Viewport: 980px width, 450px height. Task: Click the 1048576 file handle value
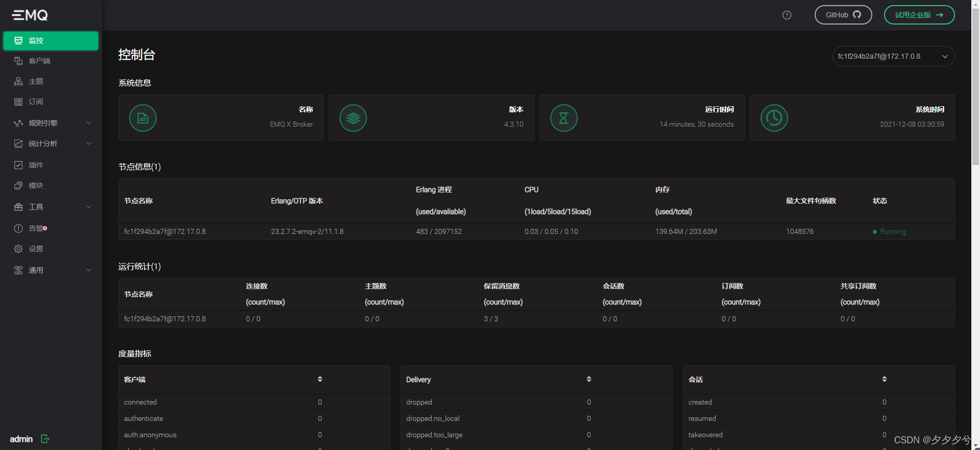click(x=800, y=231)
